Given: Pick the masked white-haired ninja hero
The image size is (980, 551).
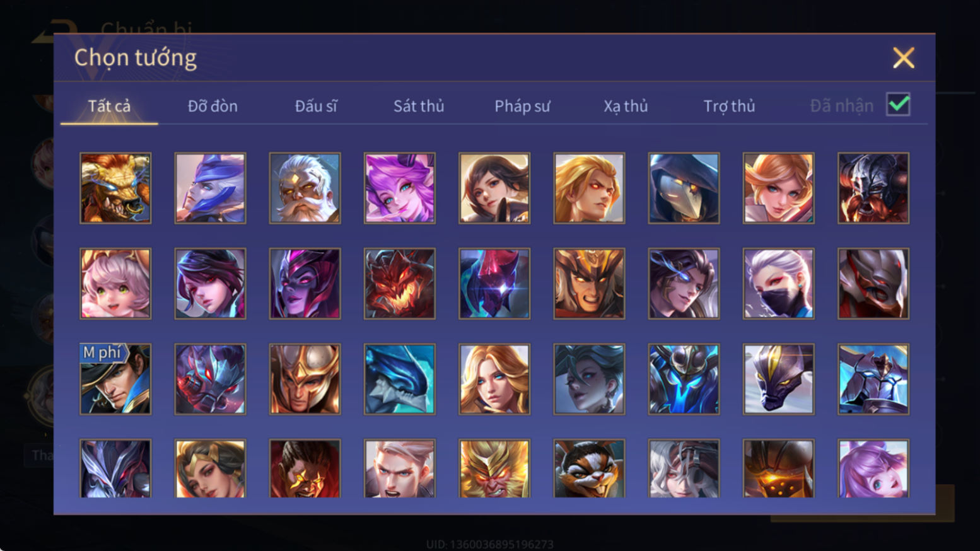Looking at the screenshot, I should pos(778,283).
